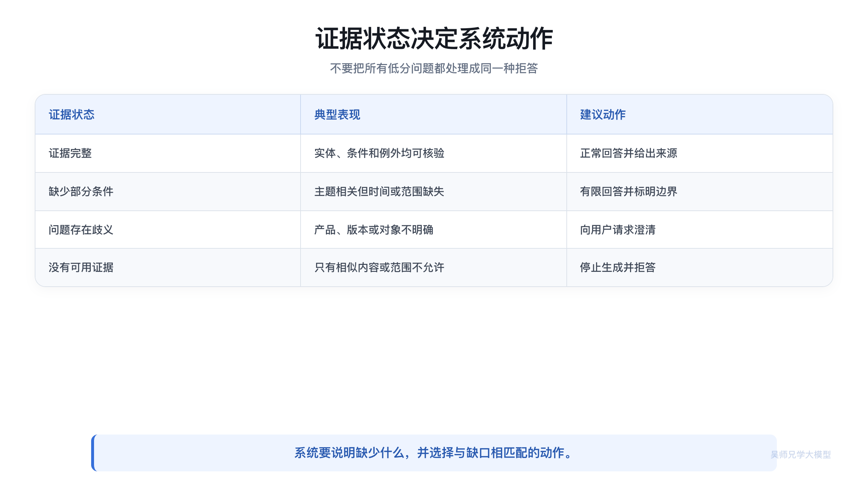The height and width of the screenshot is (488, 868).
Task: Click the 实体、条件和例外均可核验 cell
Action: pos(433,153)
